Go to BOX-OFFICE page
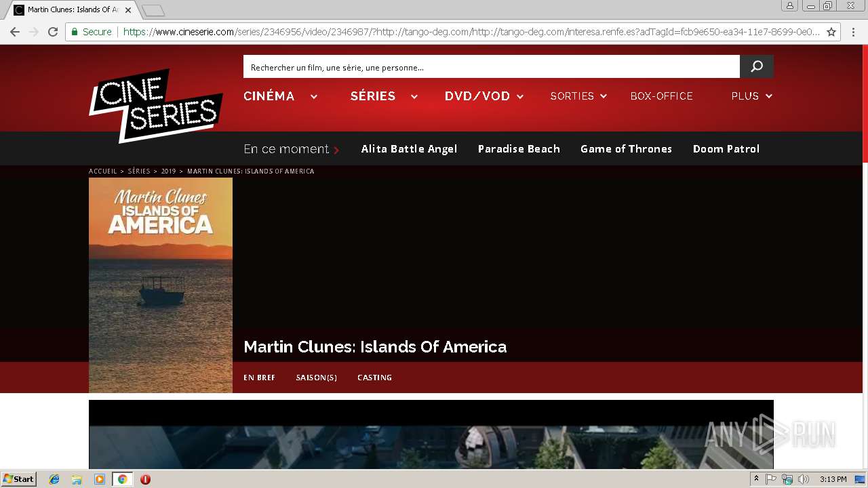 661,96
